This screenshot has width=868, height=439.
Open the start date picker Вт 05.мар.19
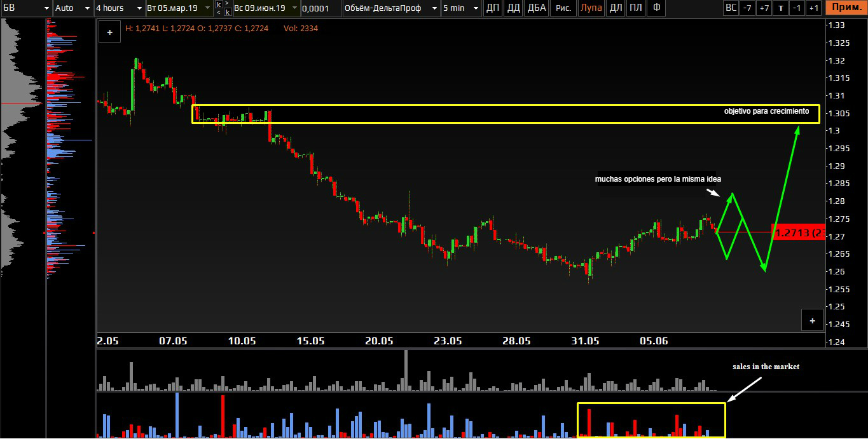[x=178, y=8]
